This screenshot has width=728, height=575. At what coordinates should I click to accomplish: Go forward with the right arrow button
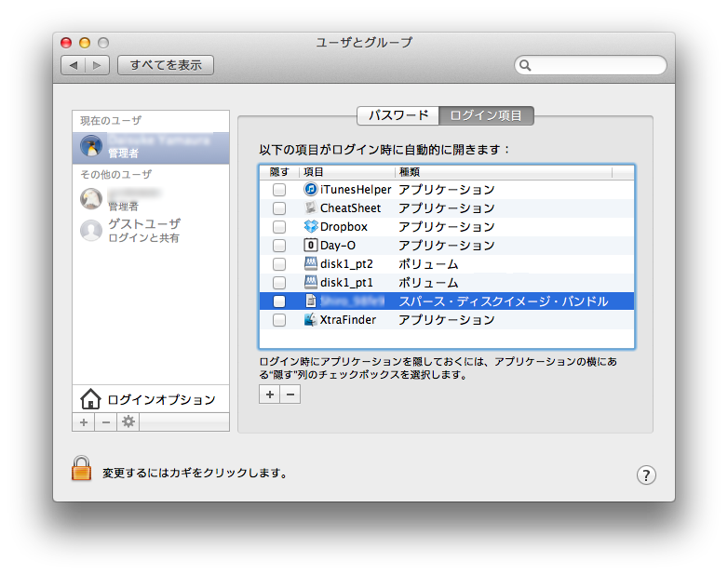pyautogui.click(x=97, y=65)
